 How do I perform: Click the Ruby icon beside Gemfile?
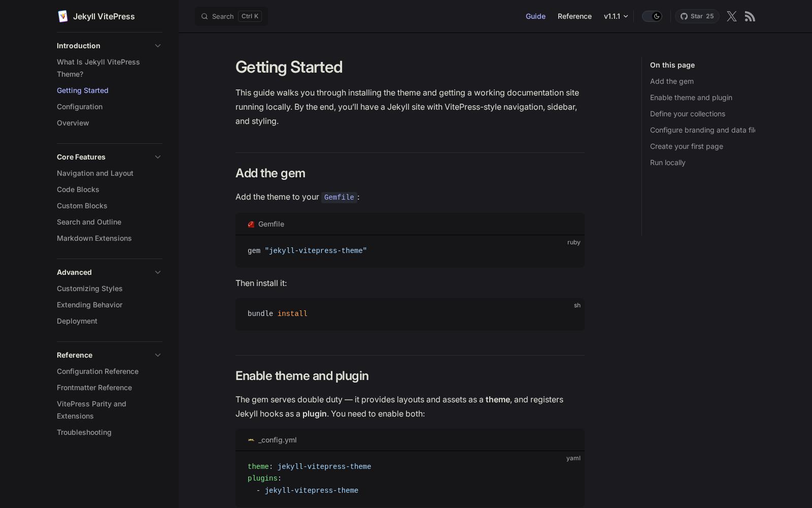[x=251, y=224]
